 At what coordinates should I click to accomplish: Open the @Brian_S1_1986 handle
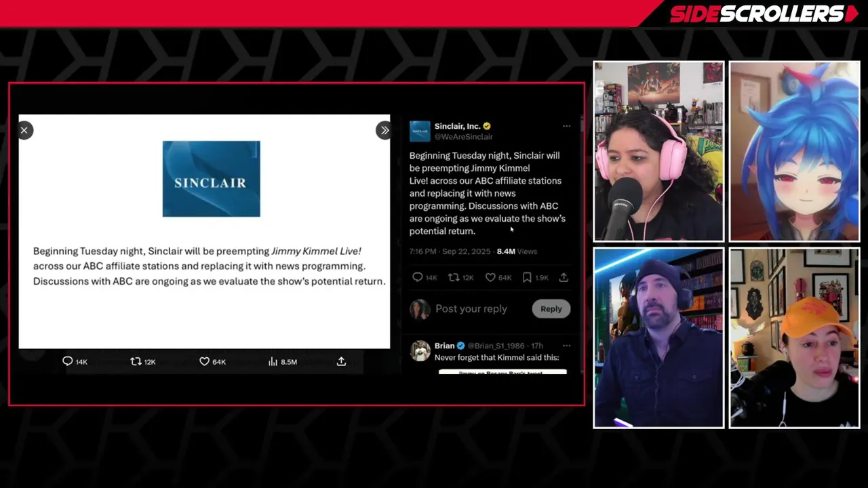[496, 346]
